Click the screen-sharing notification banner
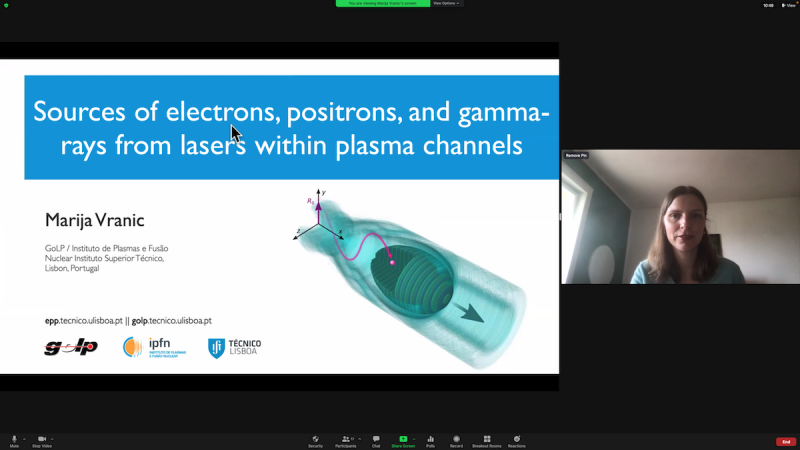 point(382,3)
